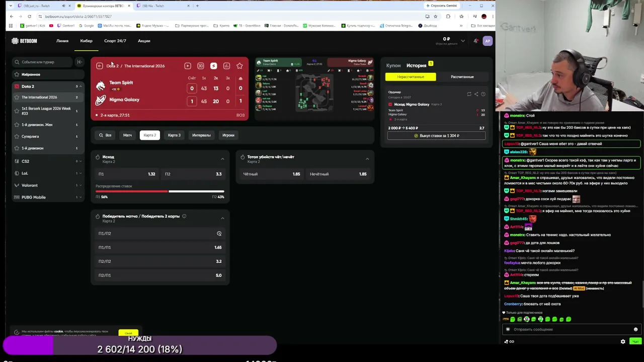This screenshot has height=362, width=644.
Task: Bet on П2/П2 at 3.2
Action: (x=160, y=261)
